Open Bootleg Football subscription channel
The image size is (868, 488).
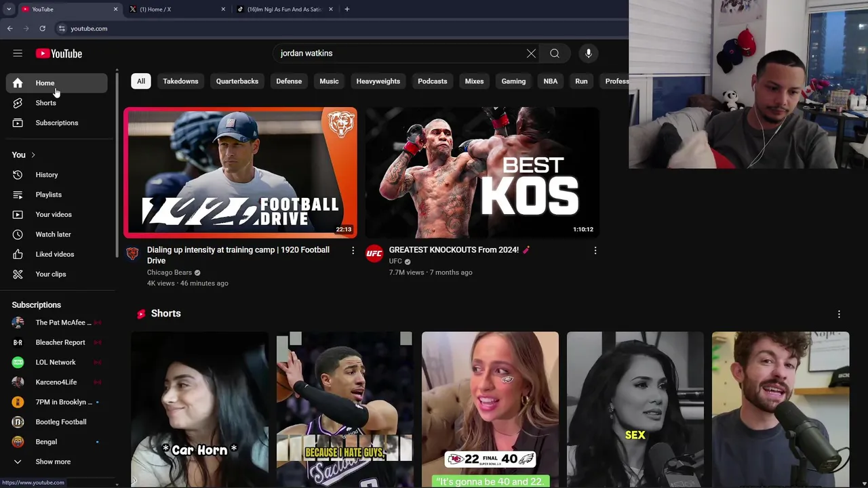pyautogui.click(x=57, y=422)
